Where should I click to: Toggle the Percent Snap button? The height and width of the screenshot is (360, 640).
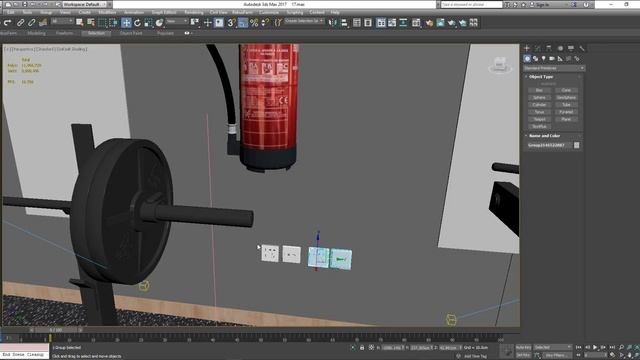coord(254,22)
